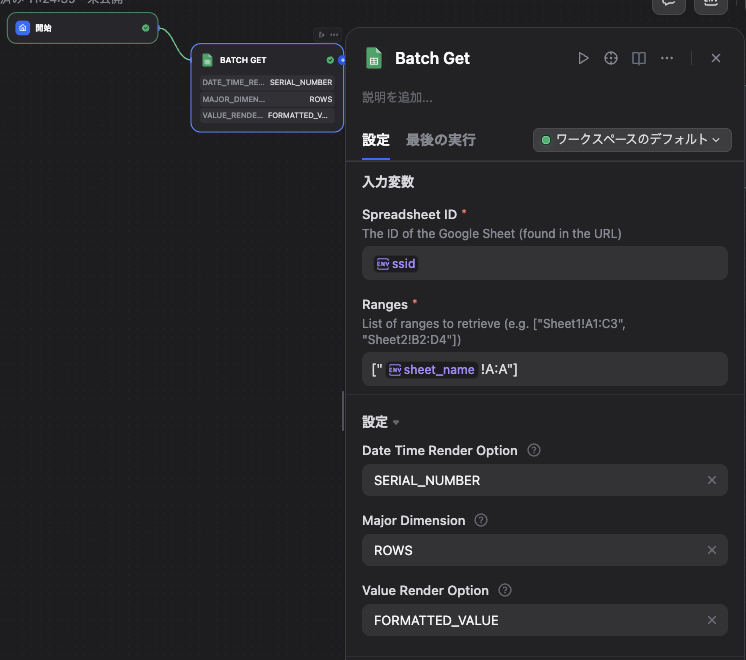
Task: Open the more options ellipsis in panel header
Action: [667, 58]
